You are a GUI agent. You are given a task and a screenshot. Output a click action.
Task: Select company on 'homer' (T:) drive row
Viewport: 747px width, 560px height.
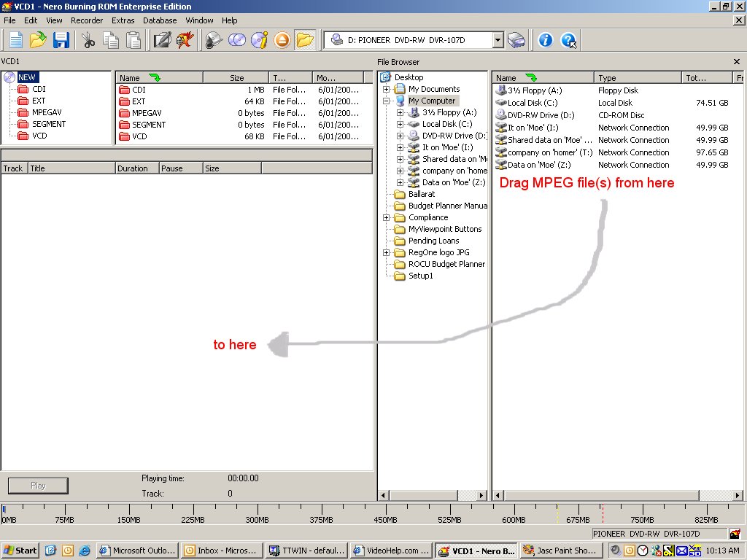(x=550, y=152)
